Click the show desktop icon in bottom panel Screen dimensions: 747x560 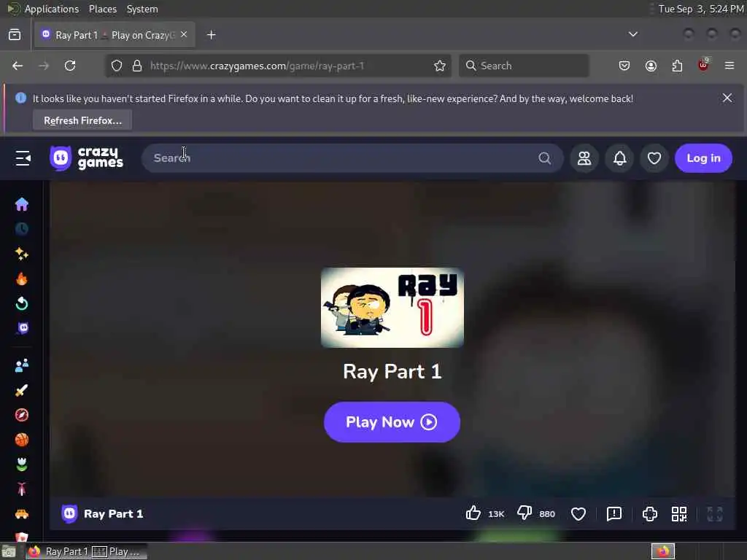coord(9,551)
